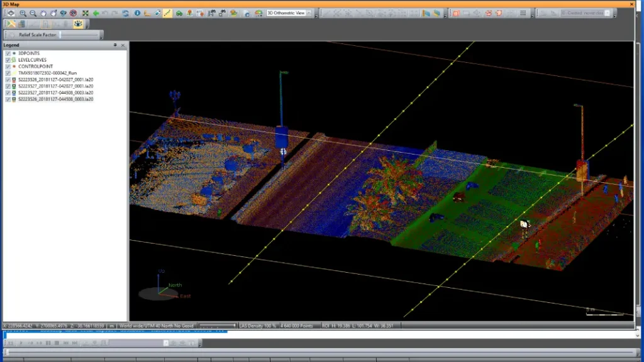Image resolution: width=644 pixels, height=362 pixels.
Task: Open the 3D Orthometric View dropdown
Action: pyautogui.click(x=309, y=13)
